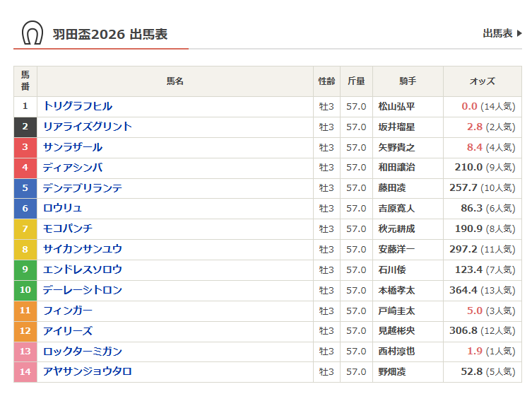The height and width of the screenshot is (394, 532).
Task: Open horse page for トリグラフヒル
Action: point(78,106)
